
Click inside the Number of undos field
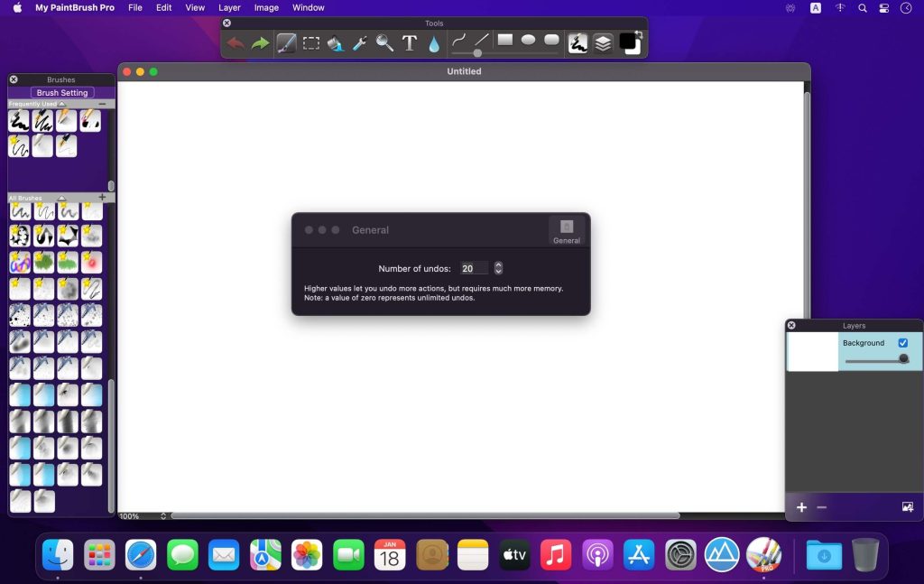coord(474,268)
